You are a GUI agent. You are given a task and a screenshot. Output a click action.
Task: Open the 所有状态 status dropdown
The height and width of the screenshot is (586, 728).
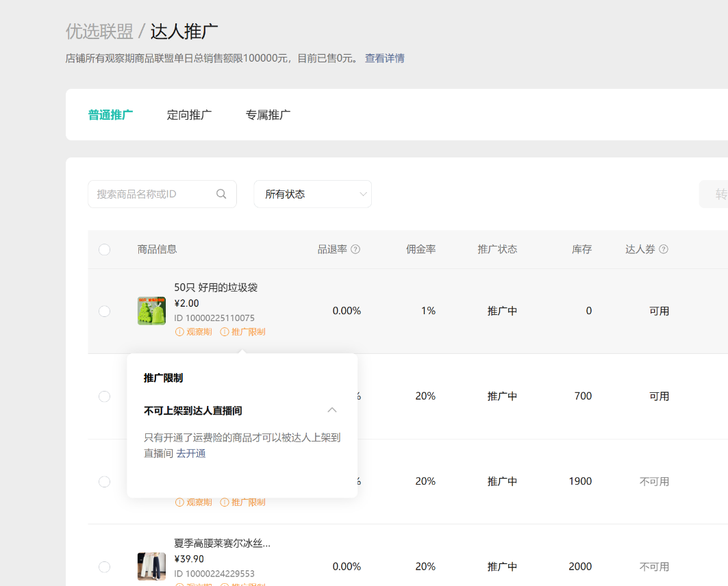312,194
